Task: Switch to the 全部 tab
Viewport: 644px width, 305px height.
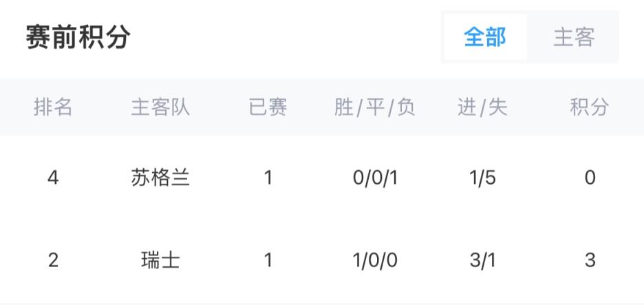Action: tap(485, 37)
